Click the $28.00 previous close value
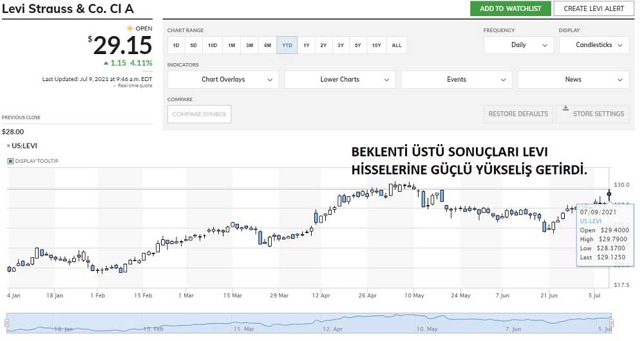The height and width of the screenshot is (341, 644). click(x=13, y=132)
